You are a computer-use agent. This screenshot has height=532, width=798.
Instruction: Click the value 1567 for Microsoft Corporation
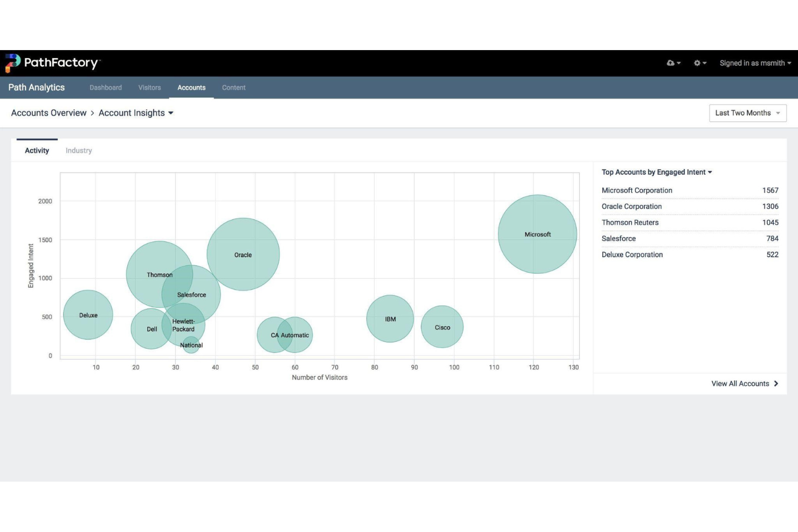[770, 190]
